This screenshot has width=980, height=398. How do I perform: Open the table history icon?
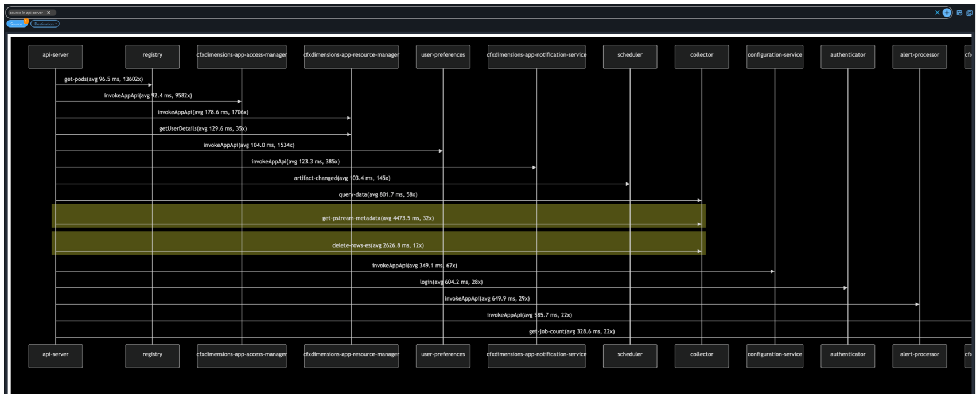click(959, 13)
